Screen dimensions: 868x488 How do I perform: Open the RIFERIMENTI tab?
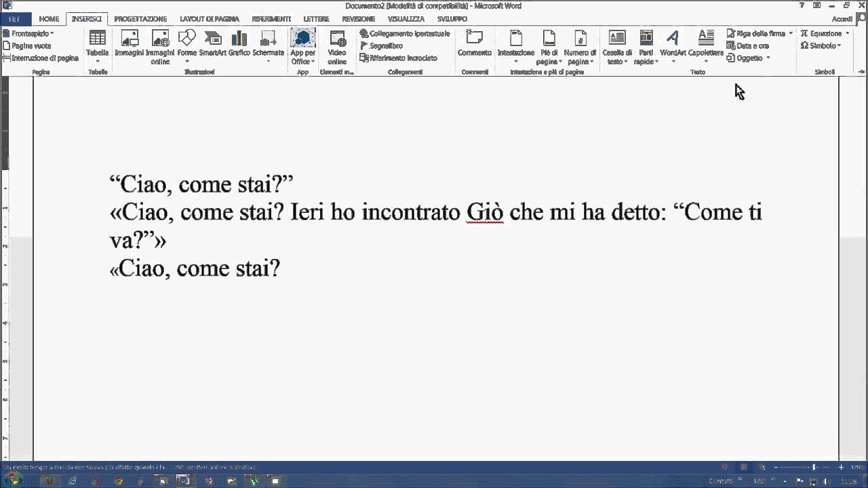pyautogui.click(x=271, y=19)
